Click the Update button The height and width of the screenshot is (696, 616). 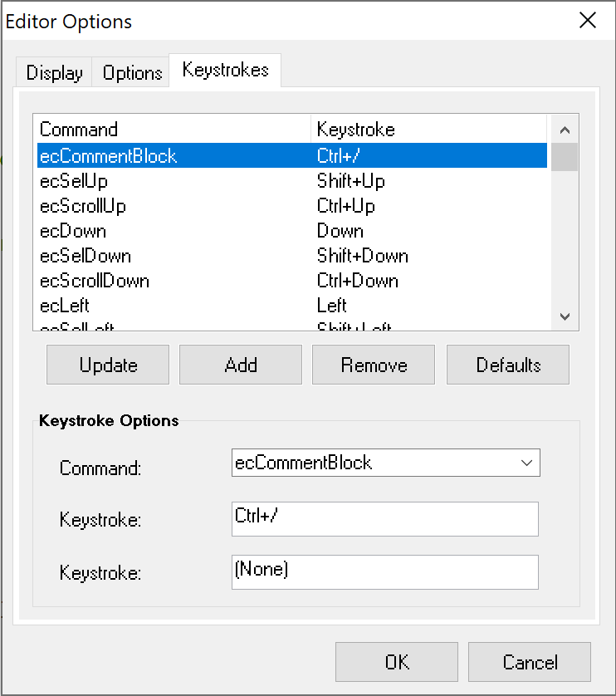coord(108,365)
